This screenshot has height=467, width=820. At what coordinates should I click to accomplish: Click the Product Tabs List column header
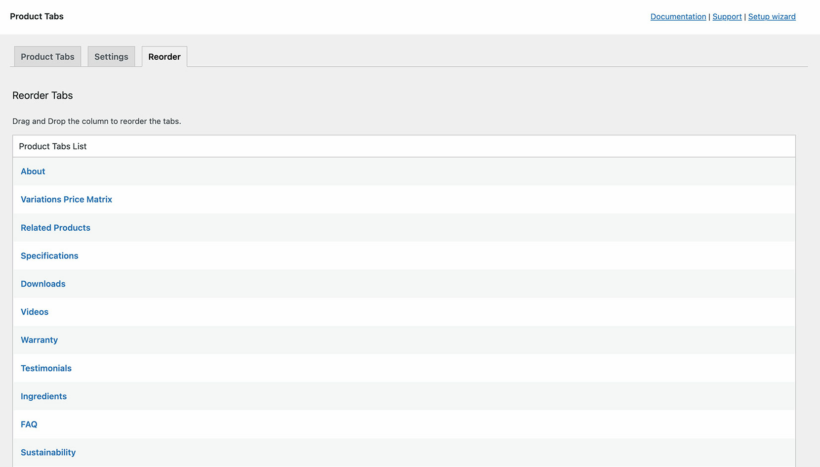pos(53,146)
